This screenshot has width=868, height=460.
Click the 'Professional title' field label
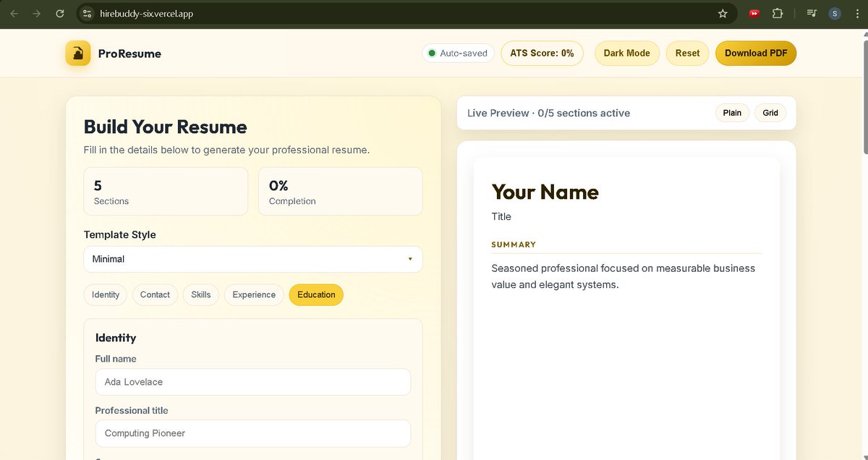coord(132,410)
